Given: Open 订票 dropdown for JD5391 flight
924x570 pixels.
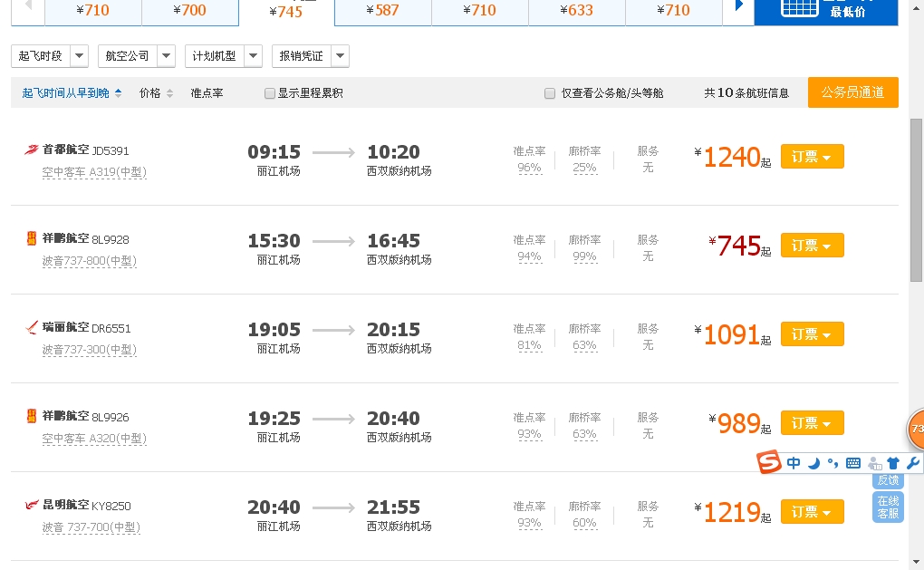Looking at the screenshot, I should pyautogui.click(x=812, y=157).
